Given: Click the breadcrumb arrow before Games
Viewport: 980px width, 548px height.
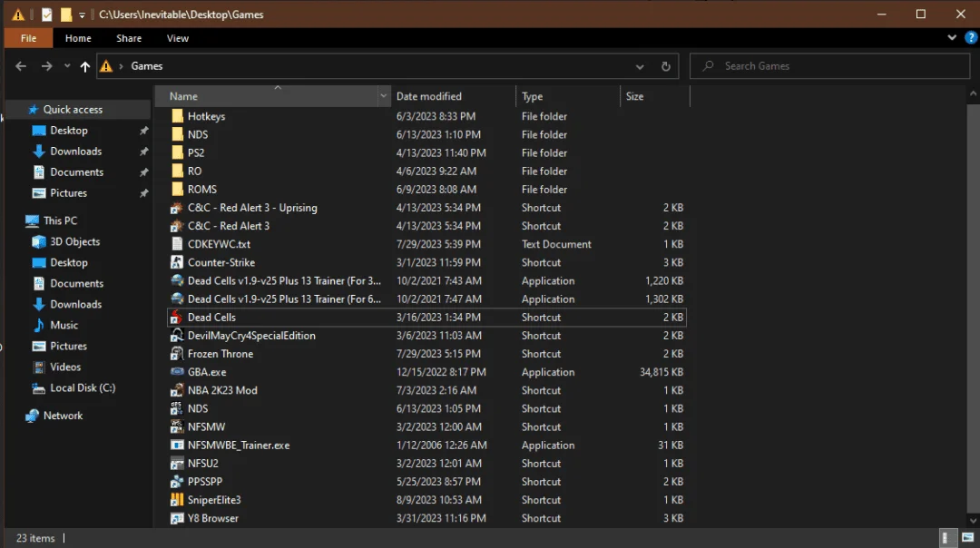Looking at the screenshot, I should [x=122, y=66].
